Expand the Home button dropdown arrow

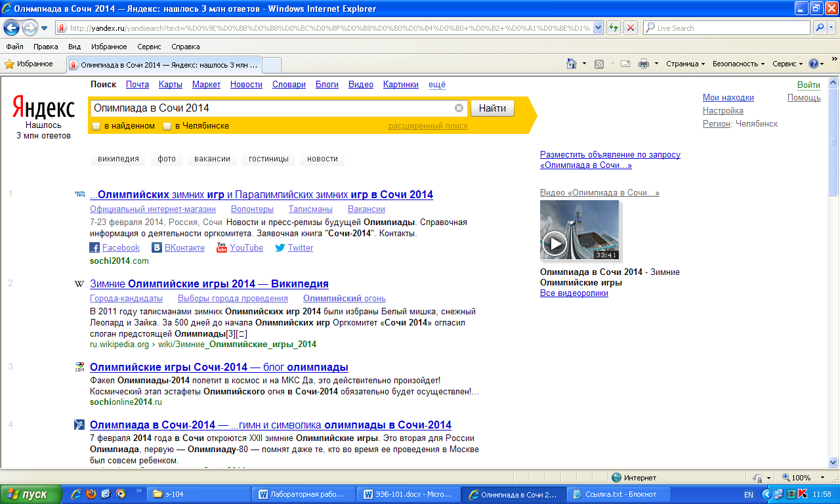coord(584,64)
